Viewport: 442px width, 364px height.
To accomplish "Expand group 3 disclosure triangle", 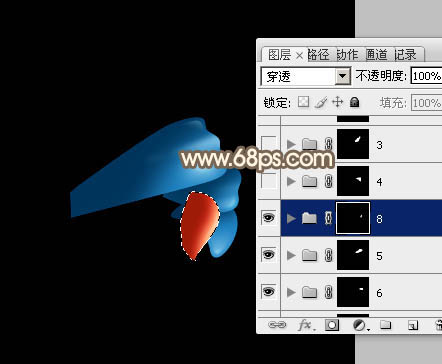I will pos(291,144).
